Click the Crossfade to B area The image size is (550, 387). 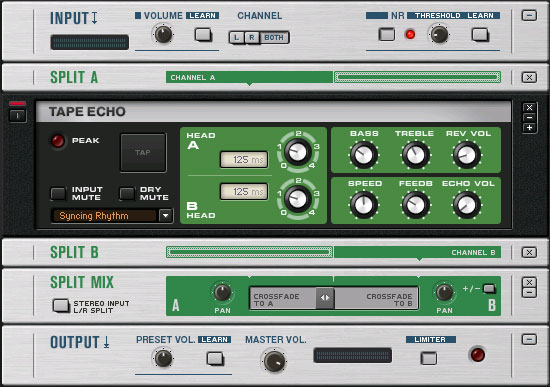[376, 298]
